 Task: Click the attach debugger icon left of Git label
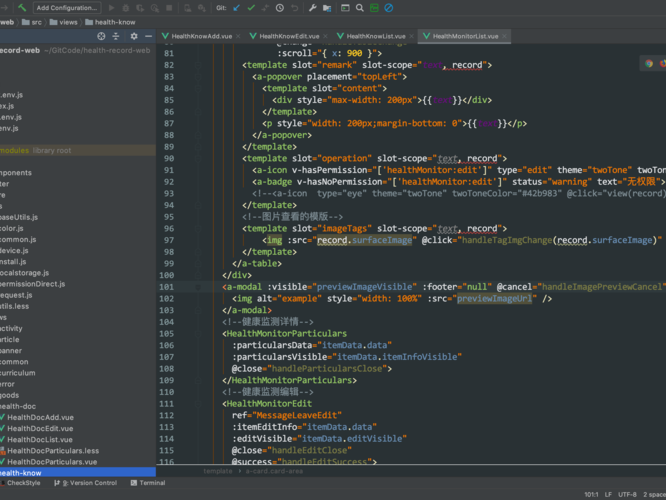click(202, 8)
